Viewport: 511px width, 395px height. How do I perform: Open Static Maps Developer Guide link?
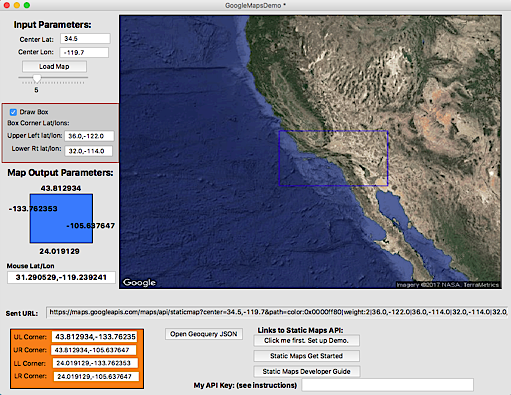point(306,371)
